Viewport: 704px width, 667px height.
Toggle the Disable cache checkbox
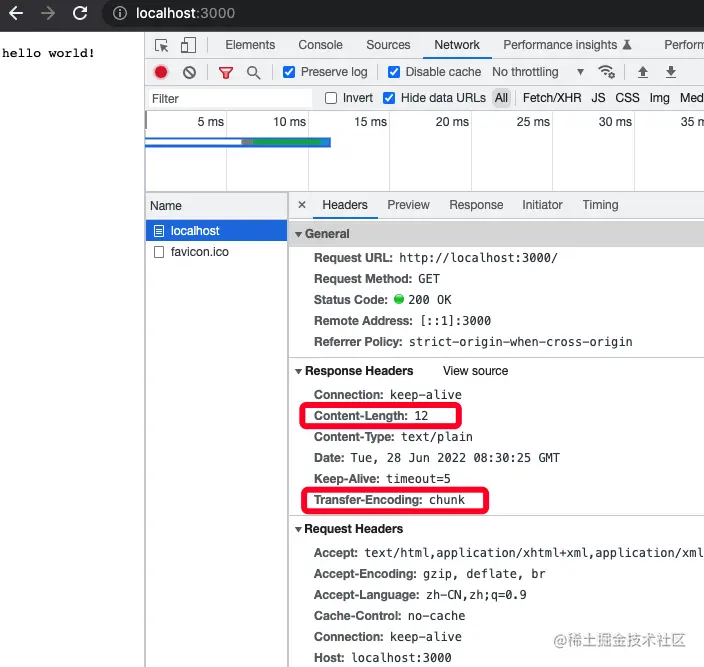(394, 72)
